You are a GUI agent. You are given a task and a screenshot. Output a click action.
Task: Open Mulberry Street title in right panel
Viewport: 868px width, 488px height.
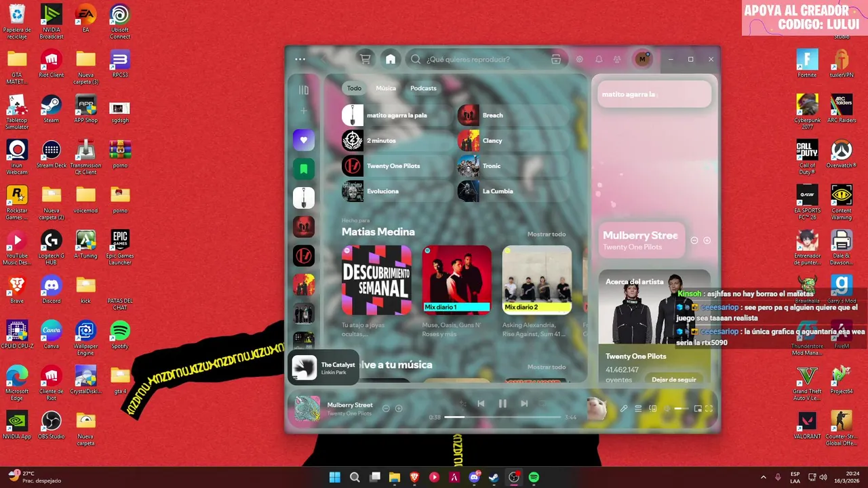click(640, 235)
